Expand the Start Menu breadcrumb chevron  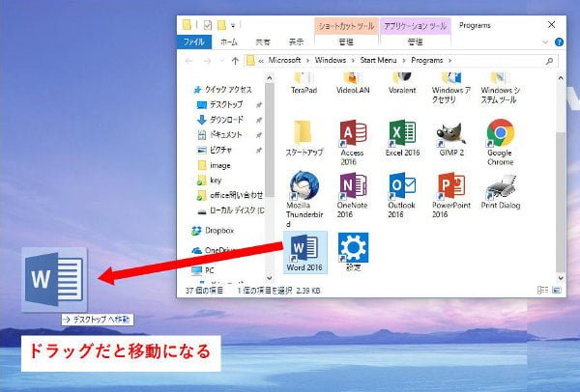coord(407,61)
